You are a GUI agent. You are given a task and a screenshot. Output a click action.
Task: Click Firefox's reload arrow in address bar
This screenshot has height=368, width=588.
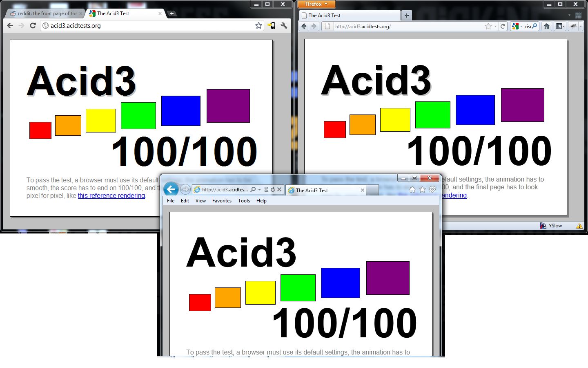(503, 26)
